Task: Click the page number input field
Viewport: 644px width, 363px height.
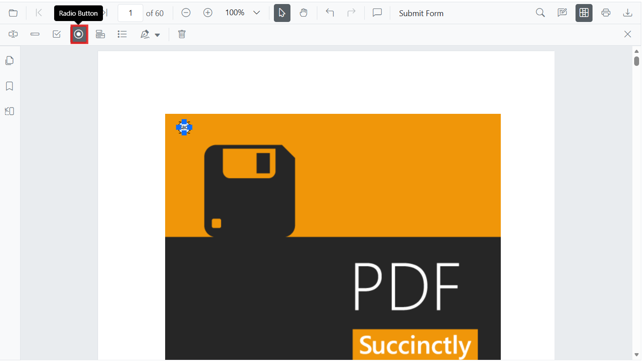Action: (x=130, y=13)
